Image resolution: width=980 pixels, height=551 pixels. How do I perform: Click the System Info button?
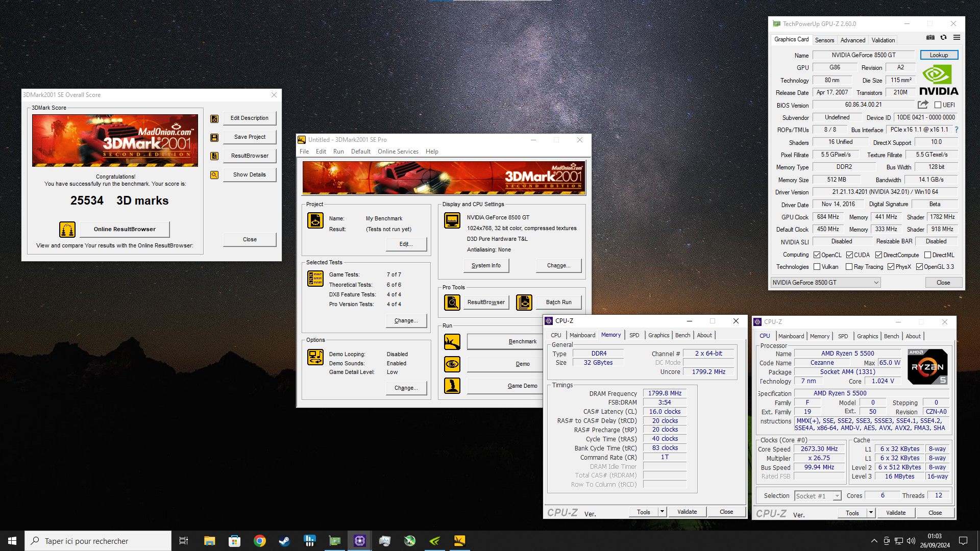pos(486,266)
